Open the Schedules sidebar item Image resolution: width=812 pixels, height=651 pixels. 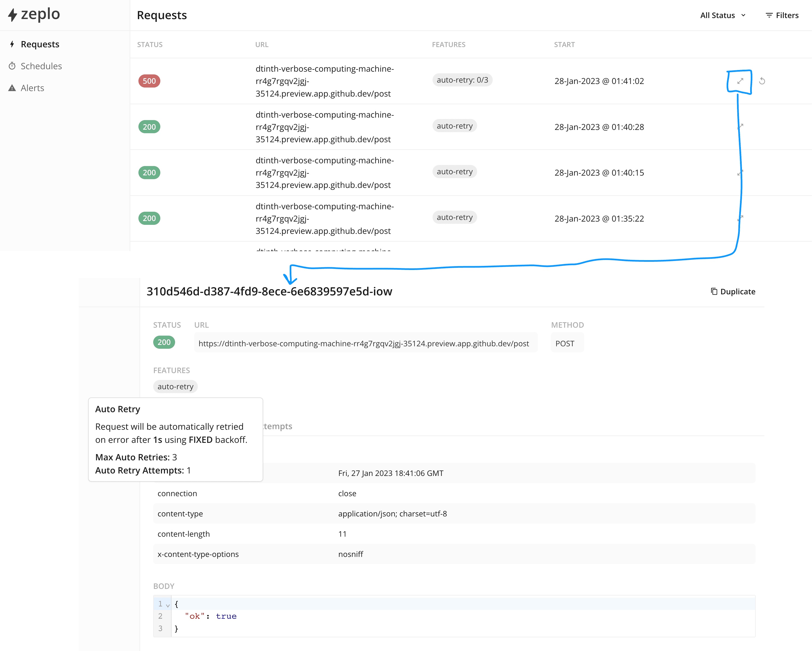pyautogui.click(x=41, y=66)
